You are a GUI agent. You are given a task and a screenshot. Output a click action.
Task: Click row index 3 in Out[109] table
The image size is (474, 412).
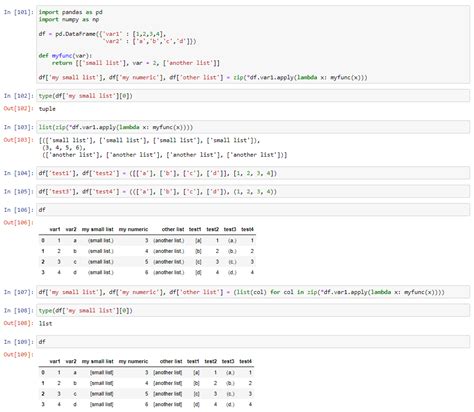pos(43,405)
